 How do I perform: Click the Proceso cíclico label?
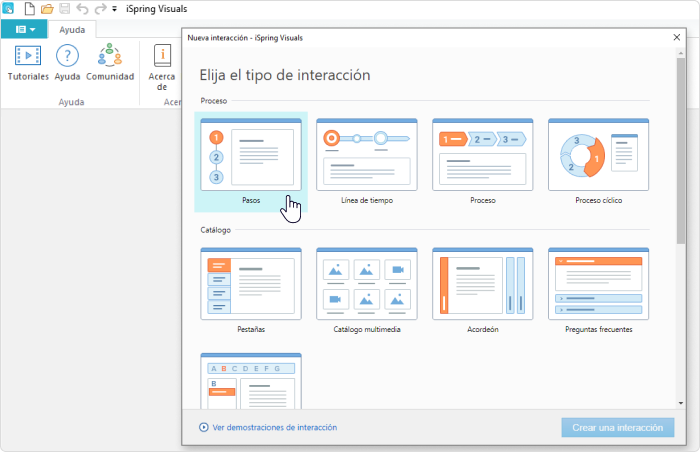[x=598, y=201]
